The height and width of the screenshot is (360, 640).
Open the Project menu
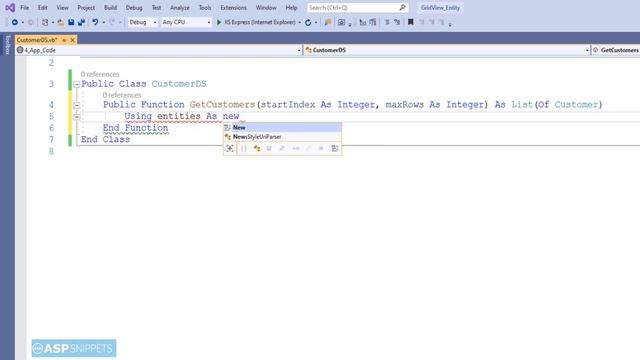86,8
